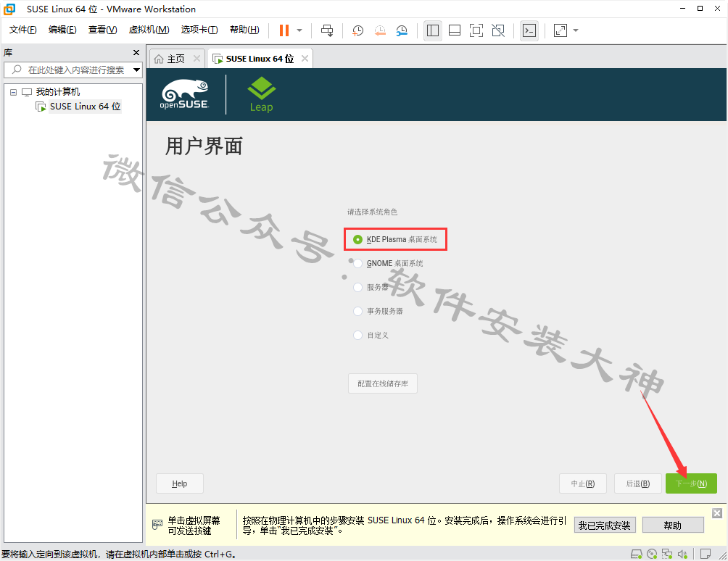Click 中止(R) to abort installation
Image resolution: width=728 pixels, height=561 pixels.
[x=583, y=483]
